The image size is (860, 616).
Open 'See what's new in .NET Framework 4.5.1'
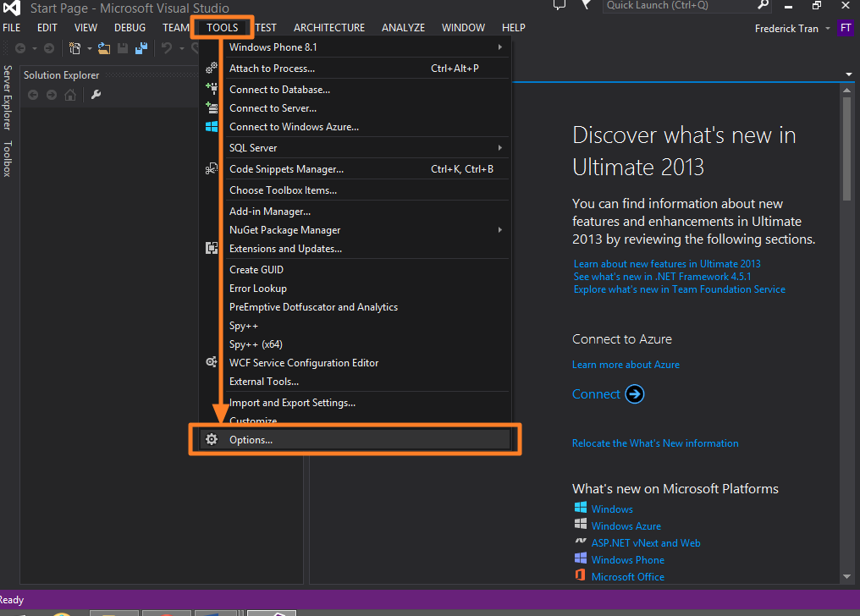tap(662, 277)
